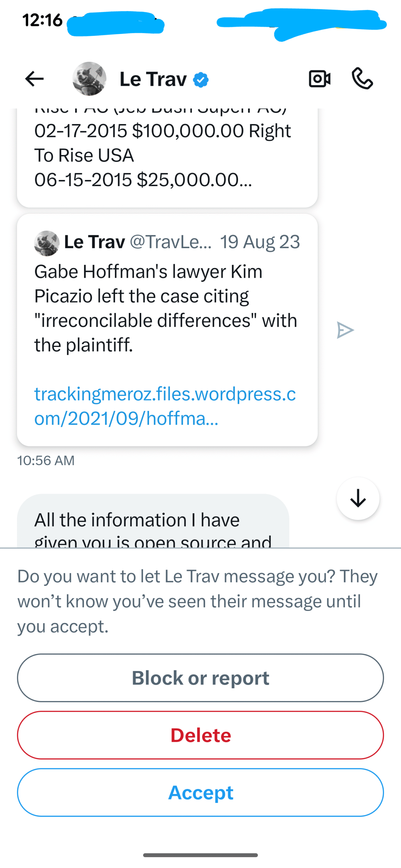
Task: Tap the back arrow in the header
Action: [34, 79]
